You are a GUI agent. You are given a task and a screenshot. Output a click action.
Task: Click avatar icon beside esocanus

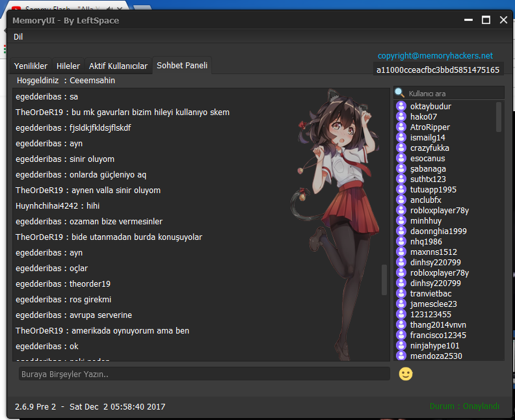[x=401, y=158]
